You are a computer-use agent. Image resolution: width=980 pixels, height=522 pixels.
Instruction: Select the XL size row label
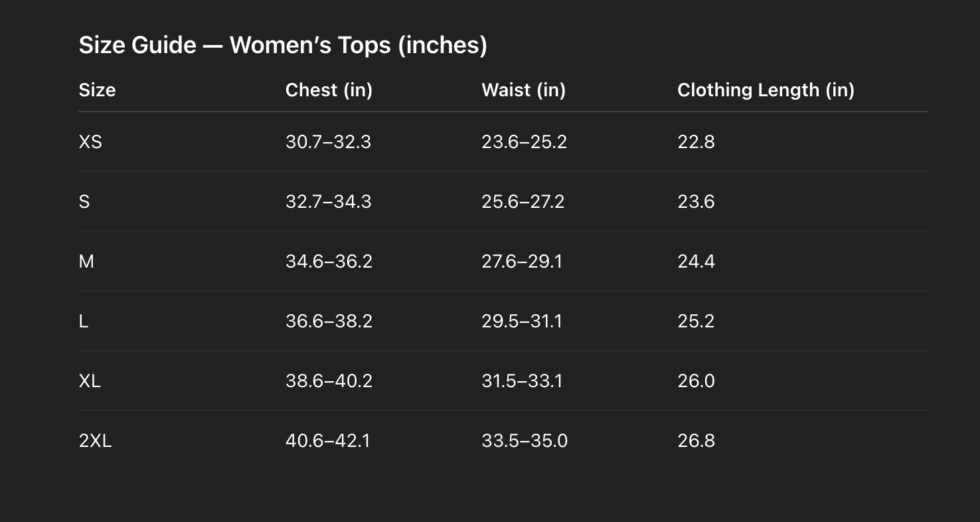90,381
